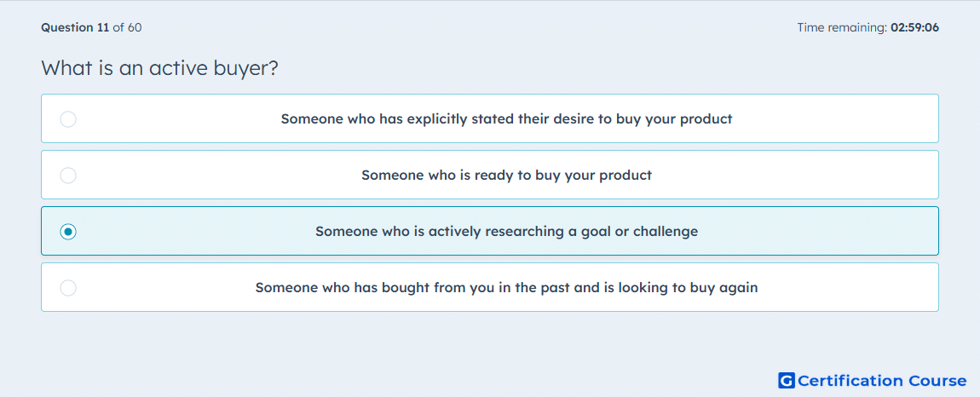This screenshot has width=980, height=397.
Task: Click the 'Question 11' bold label
Action: (x=75, y=27)
